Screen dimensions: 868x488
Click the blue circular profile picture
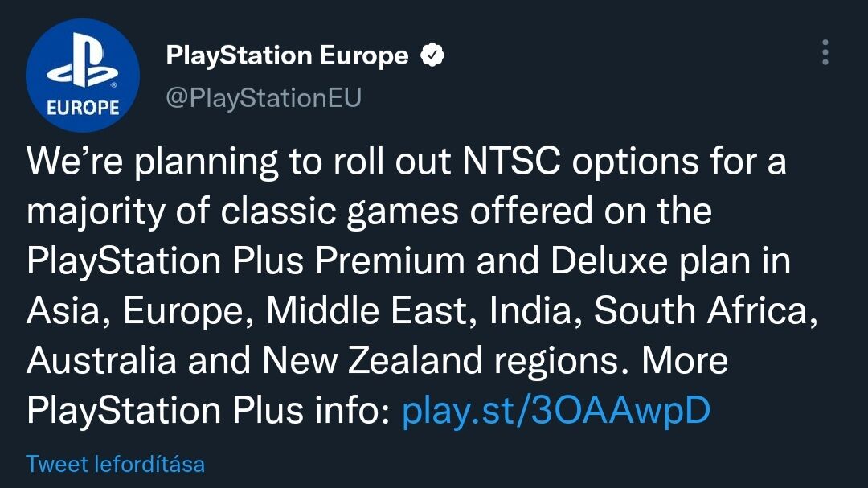[x=83, y=76]
